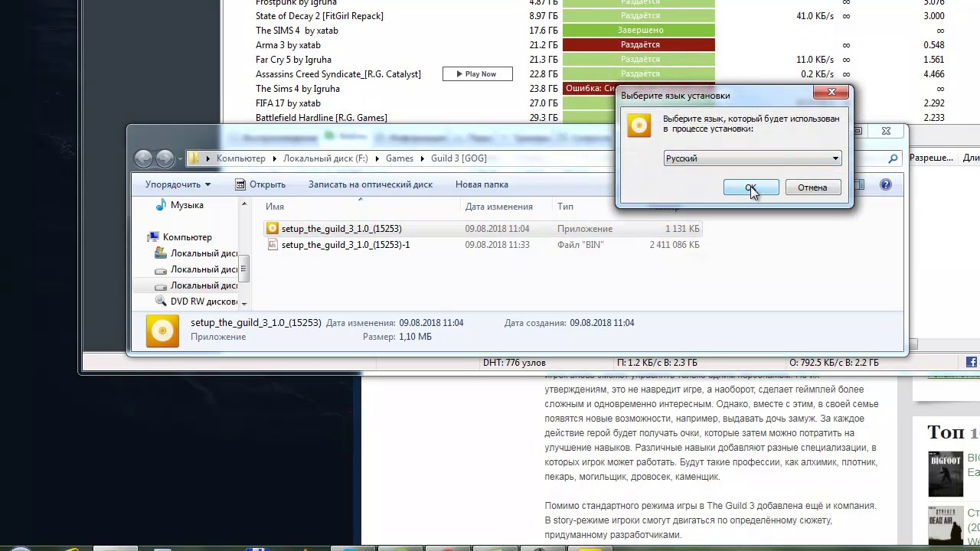The image size is (980, 551).
Task: Choose Записать на оптический диск
Action: pos(371,184)
